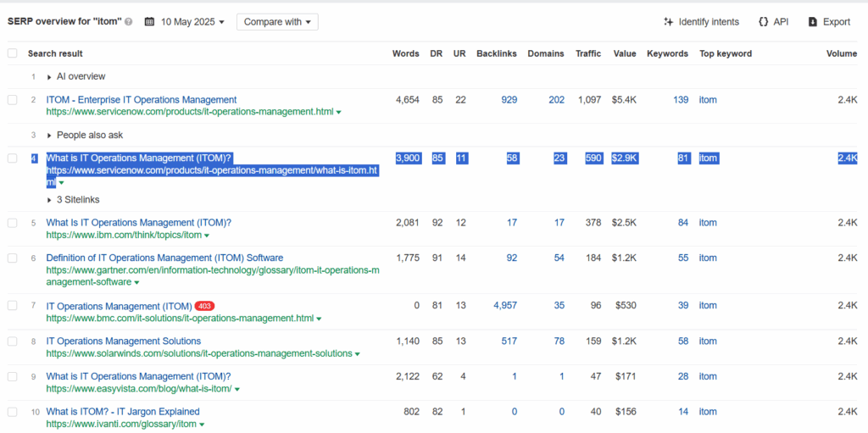Click the API curly braces icon
868x433 pixels.
click(x=764, y=21)
